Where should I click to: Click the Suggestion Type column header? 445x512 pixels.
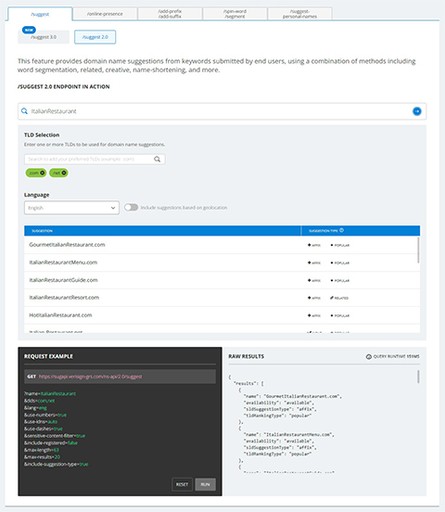[x=361, y=231]
